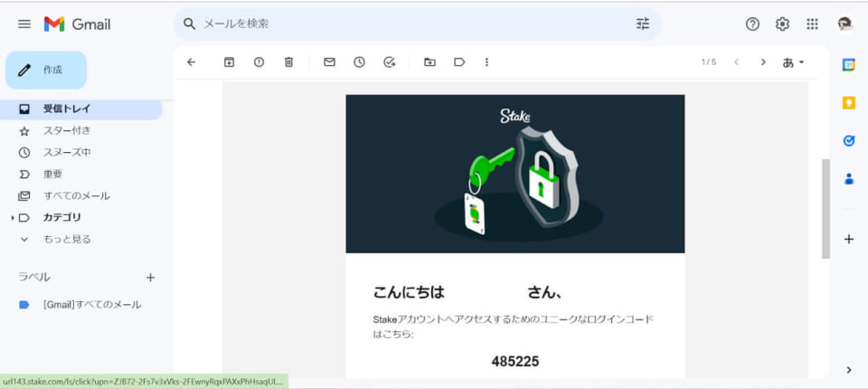Click the 1/5 message counter
The width and height of the screenshot is (868, 389).
pyautogui.click(x=709, y=62)
